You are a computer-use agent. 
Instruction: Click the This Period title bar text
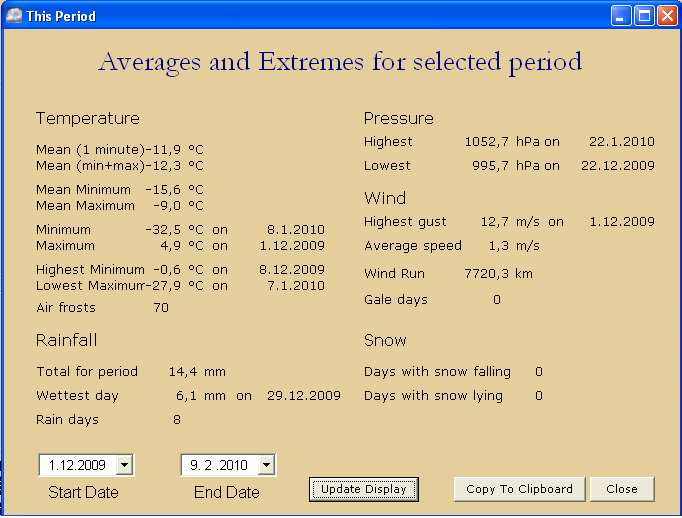[61, 16]
